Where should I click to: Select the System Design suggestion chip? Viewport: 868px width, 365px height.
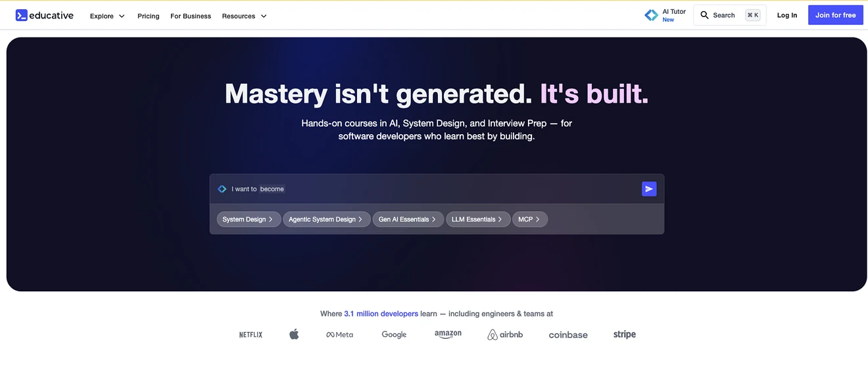[248, 219]
